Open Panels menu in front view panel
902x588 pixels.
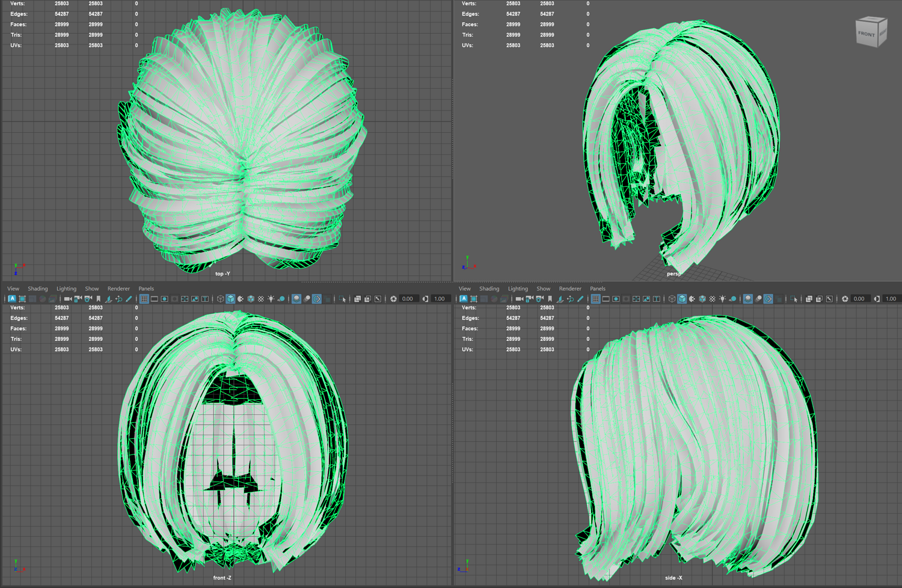146,289
